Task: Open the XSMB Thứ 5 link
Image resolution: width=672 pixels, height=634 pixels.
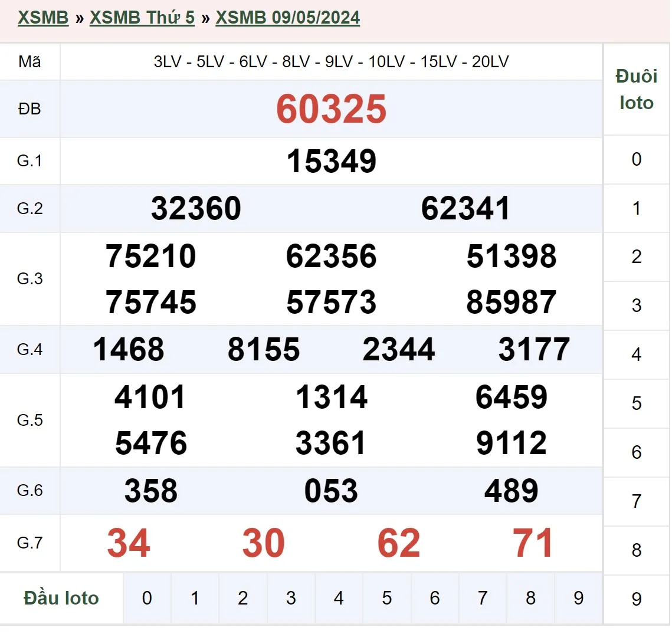Action: pos(142,18)
